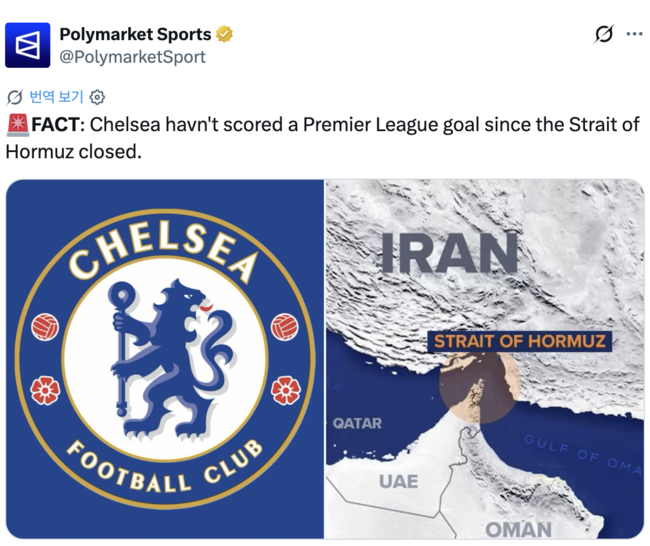Viewport: 650px width, 546px height.
Task: Click the orange STRAIT OF HORMUZ label
Action: coord(519,341)
